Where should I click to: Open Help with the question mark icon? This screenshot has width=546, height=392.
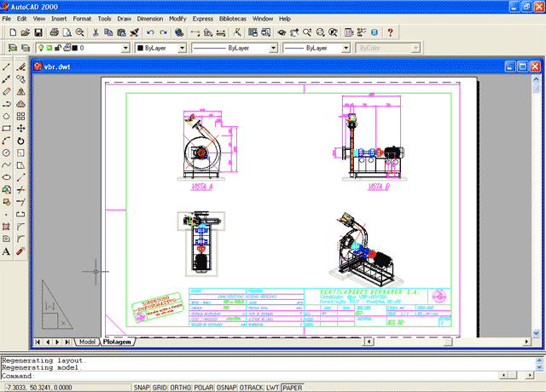[390, 32]
